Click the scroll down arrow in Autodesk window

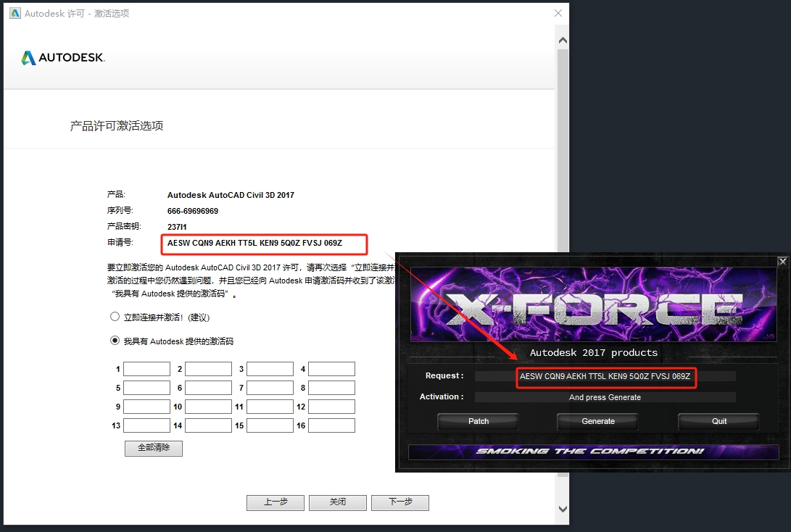click(x=563, y=509)
